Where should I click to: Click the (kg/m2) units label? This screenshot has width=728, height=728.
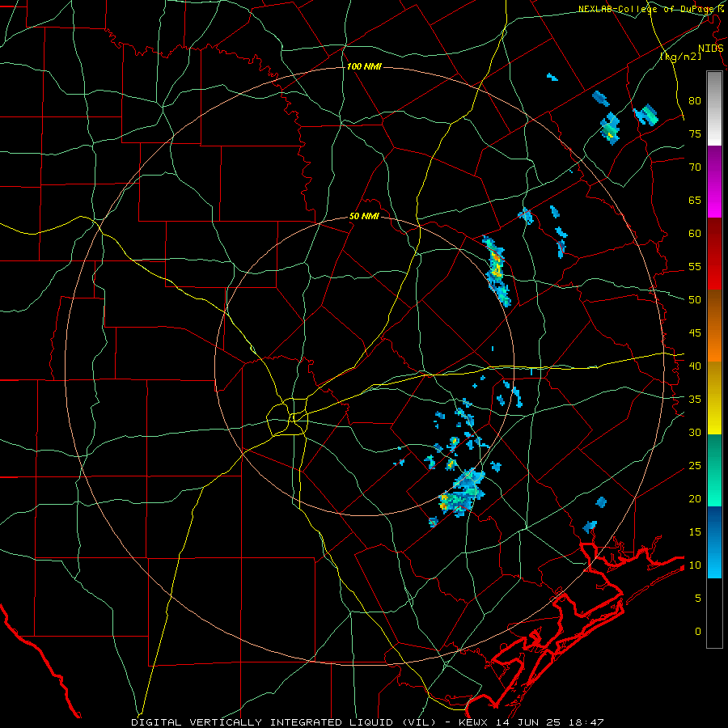pos(680,57)
